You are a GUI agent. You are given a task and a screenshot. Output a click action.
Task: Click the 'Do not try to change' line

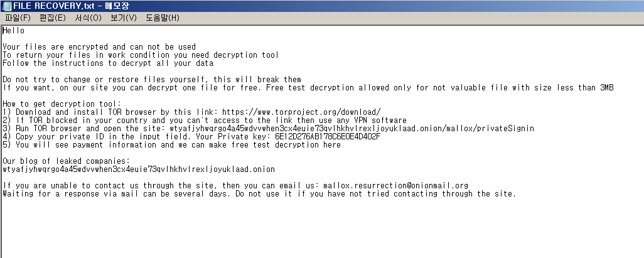point(152,80)
